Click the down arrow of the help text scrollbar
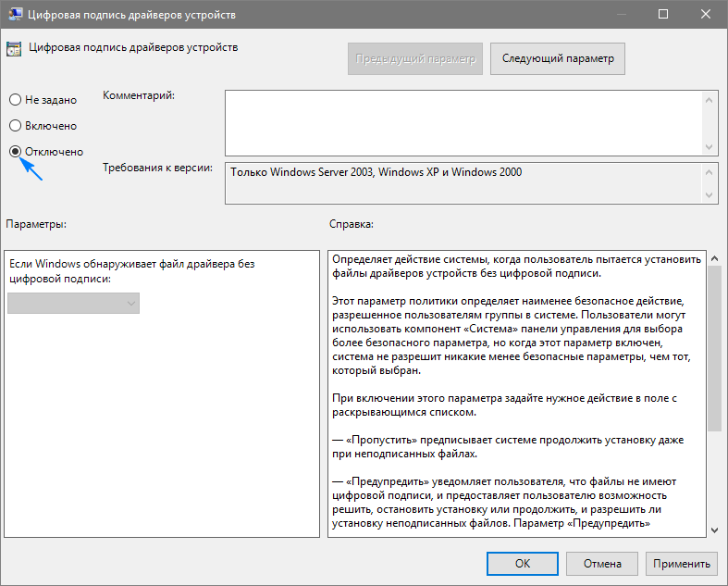The image size is (728, 586). [x=713, y=529]
